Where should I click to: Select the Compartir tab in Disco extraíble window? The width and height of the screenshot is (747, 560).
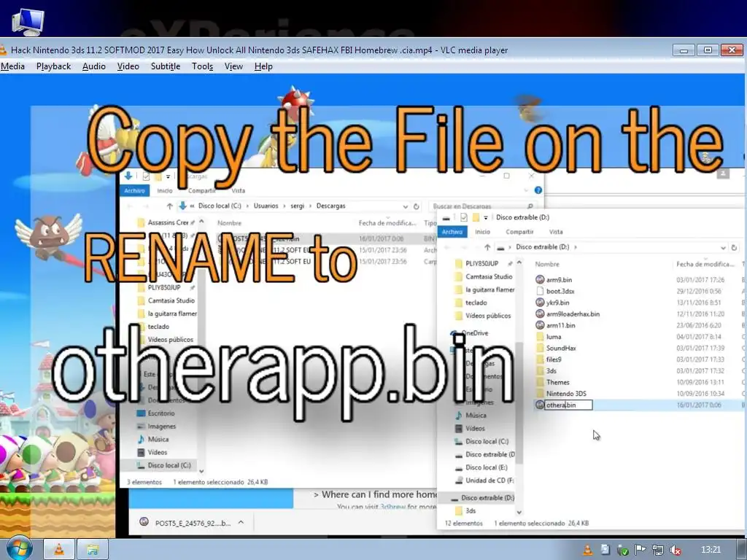click(x=519, y=232)
